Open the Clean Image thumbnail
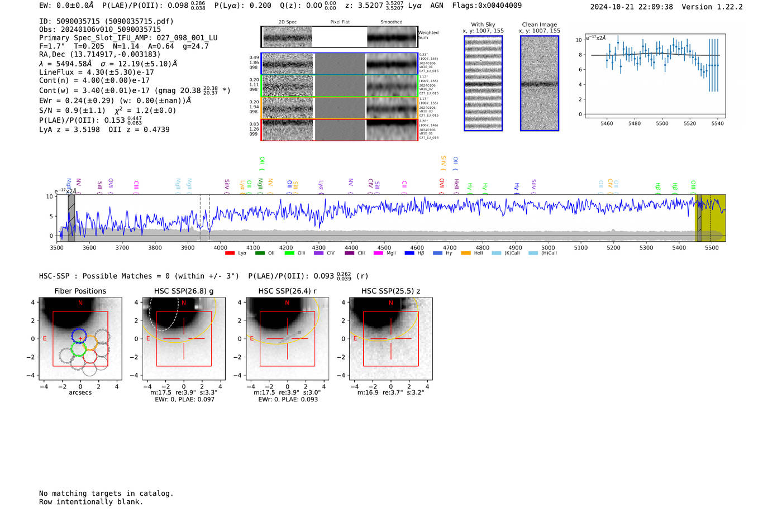 point(540,83)
